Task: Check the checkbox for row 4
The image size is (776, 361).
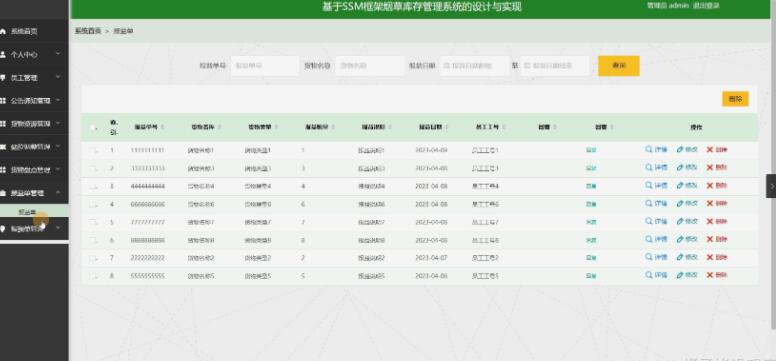Action: click(x=93, y=204)
